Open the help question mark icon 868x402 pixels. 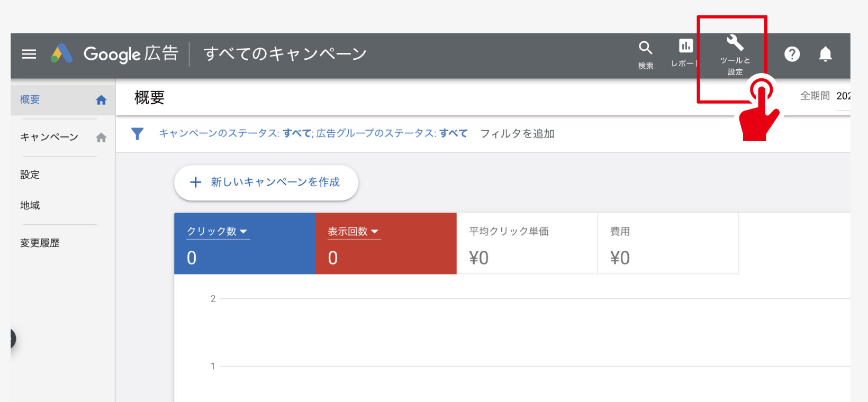[792, 54]
